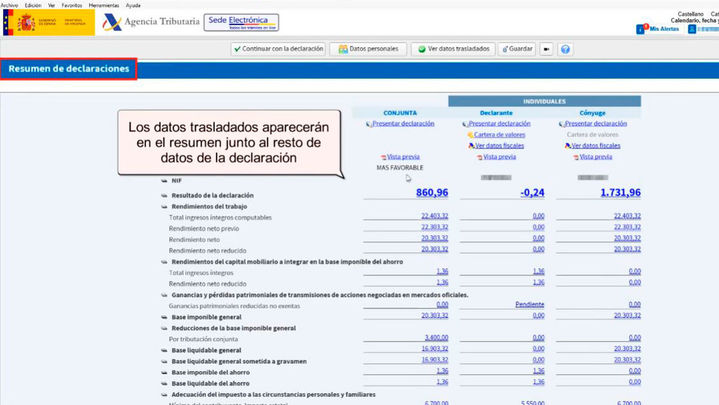Click the Pendiente link in Declarante column

(529, 304)
